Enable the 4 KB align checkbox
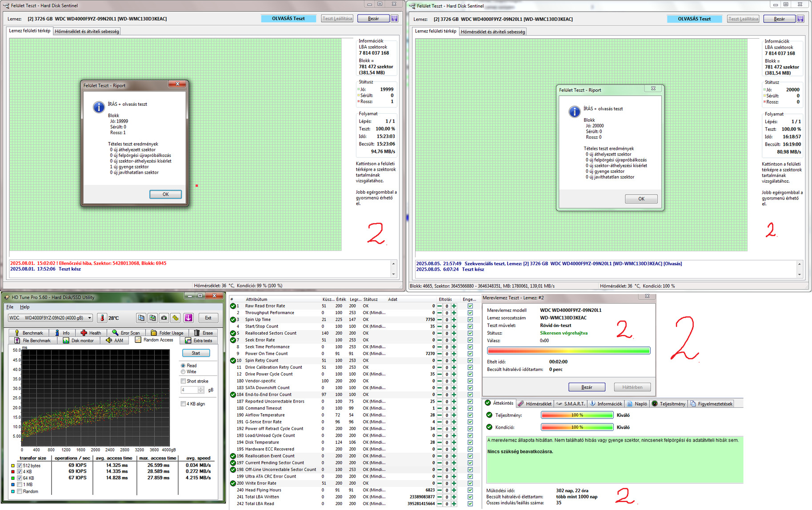Viewport: 812px width, 510px height. 183,404
